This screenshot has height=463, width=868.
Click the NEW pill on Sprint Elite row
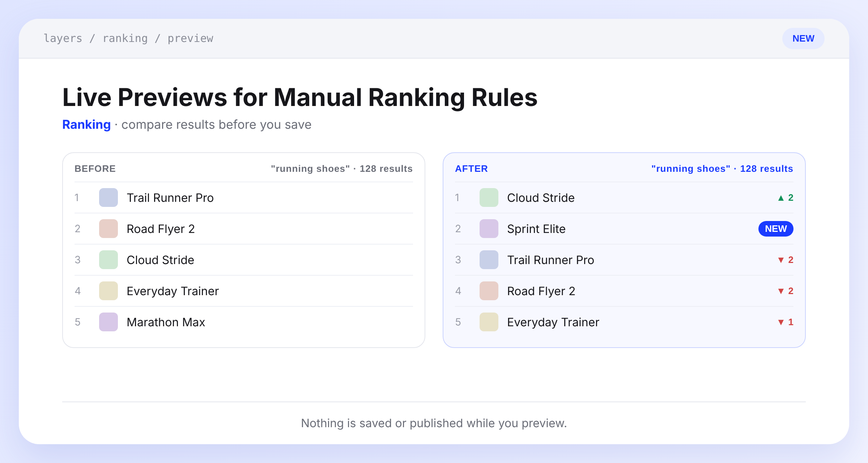(x=776, y=229)
